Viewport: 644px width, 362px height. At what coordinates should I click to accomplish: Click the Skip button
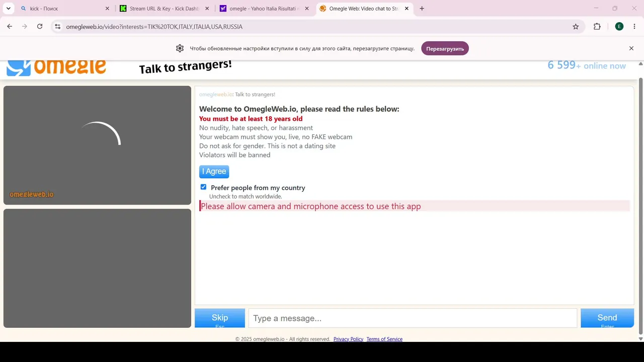[220, 318]
